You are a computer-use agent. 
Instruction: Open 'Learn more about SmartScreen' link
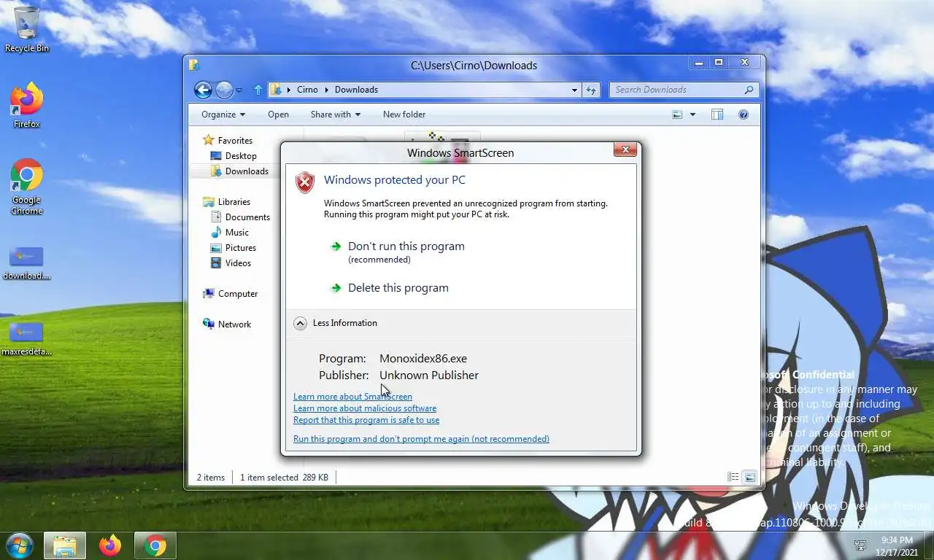pyautogui.click(x=352, y=397)
